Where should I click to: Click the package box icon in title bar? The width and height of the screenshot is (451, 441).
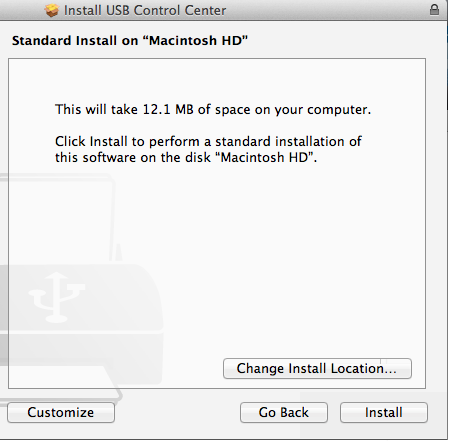52,10
